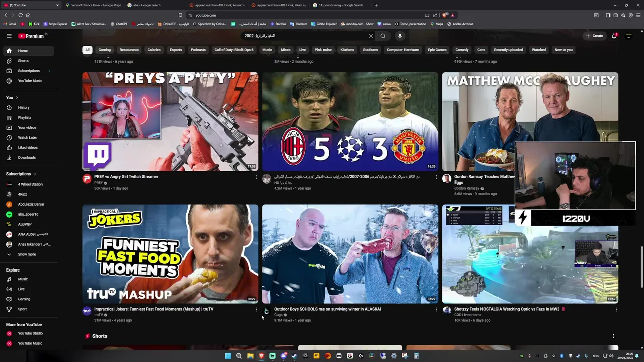Click the YouTube Premium logo
The width and height of the screenshot is (644, 362).
point(31,36)
